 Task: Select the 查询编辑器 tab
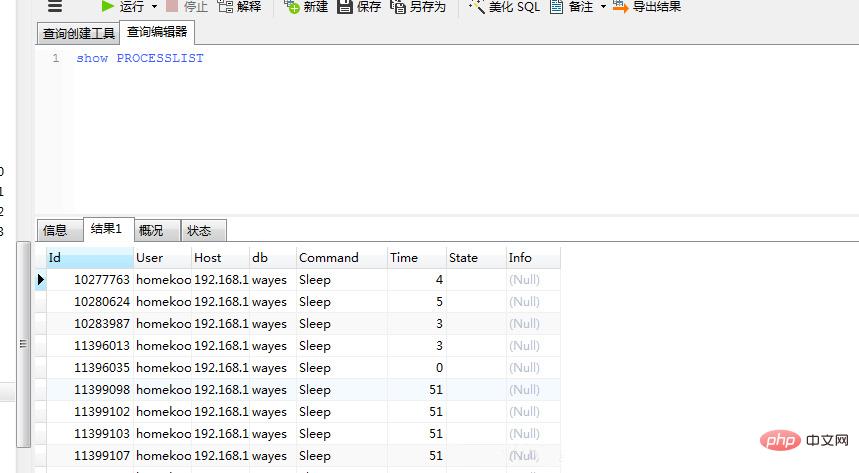pyautogui.click(x=157, y=32)
